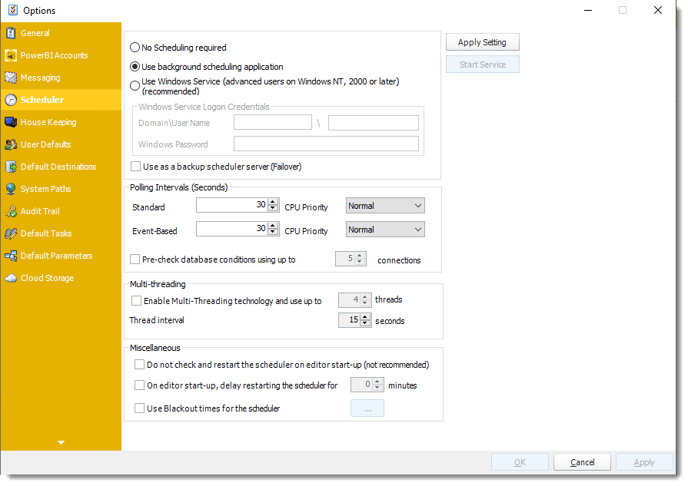The height and width of the screenshot is (486, 688).
Task: Click the Options window title icon
Action: [x=13, y=10]
